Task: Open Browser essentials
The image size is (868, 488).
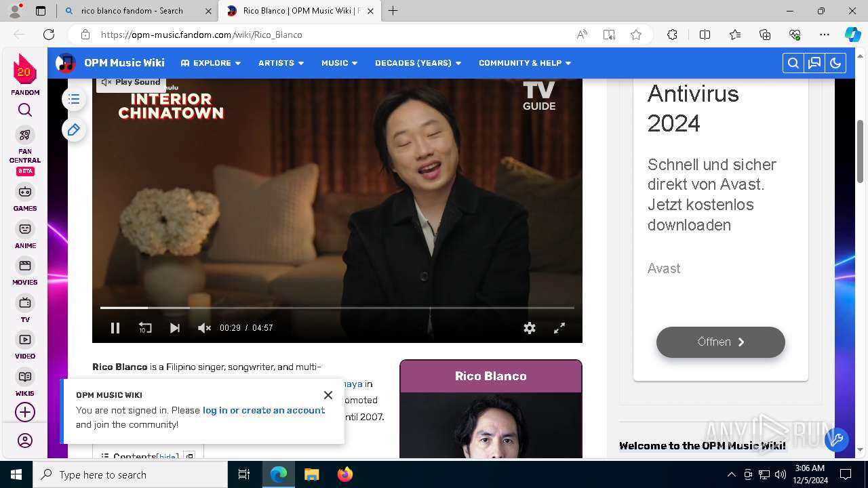Action: [795, 35]
